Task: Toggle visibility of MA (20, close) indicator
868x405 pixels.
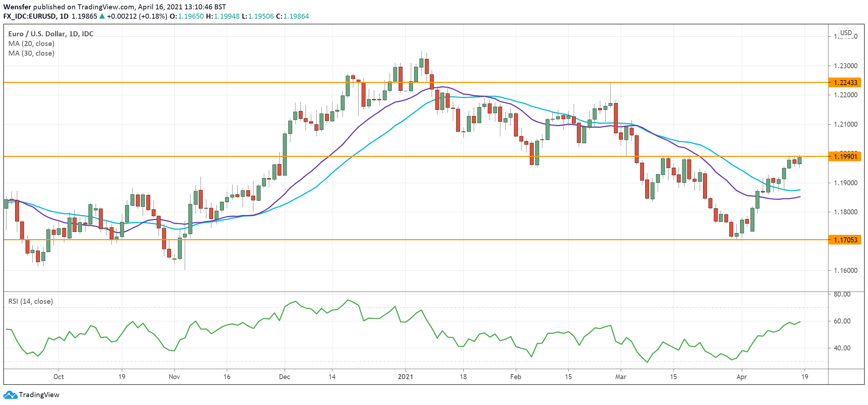Action: click(x=31, y=43)
